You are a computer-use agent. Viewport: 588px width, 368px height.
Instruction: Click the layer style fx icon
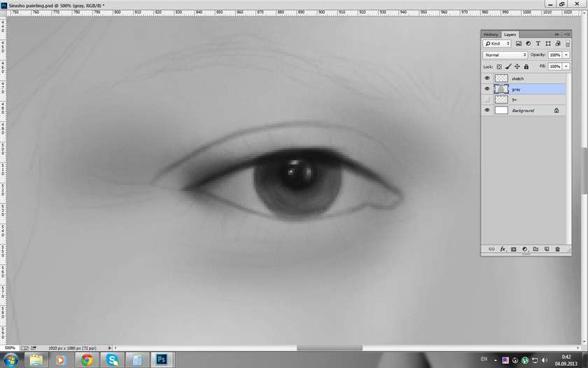pos(503,249)
